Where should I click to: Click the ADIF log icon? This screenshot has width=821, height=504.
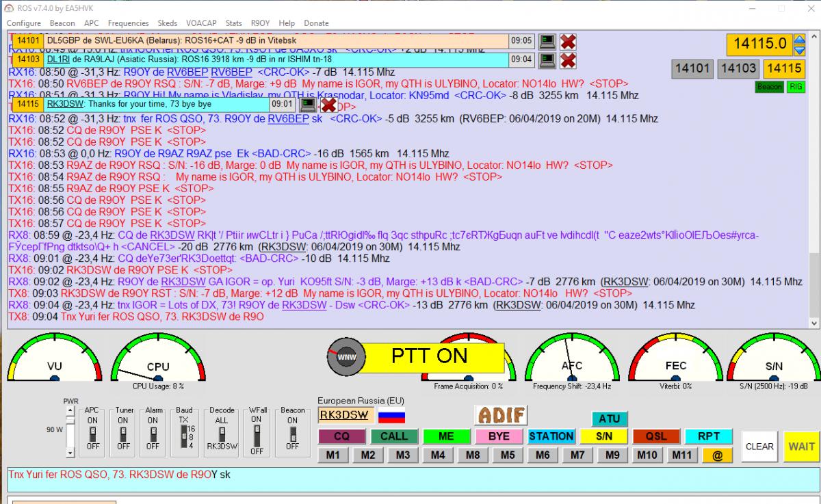pos(502,415)
